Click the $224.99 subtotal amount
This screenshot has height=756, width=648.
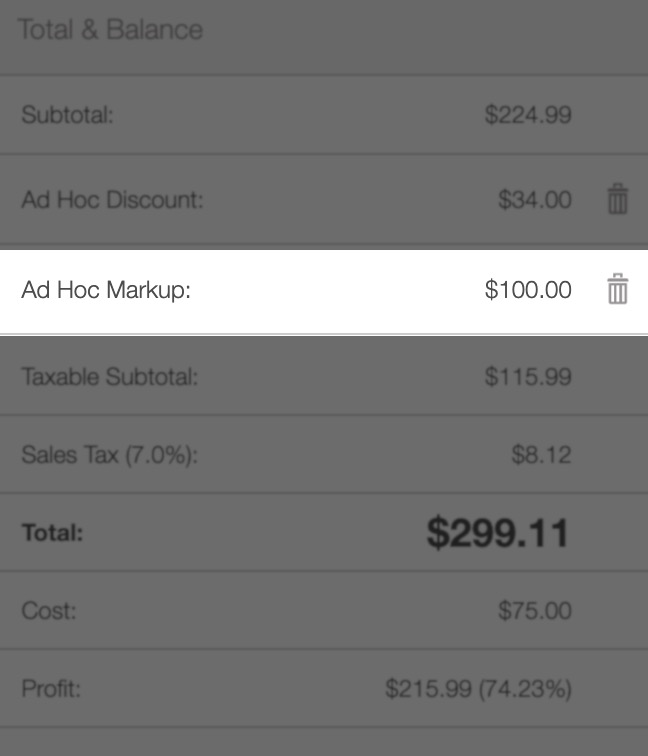528,115
